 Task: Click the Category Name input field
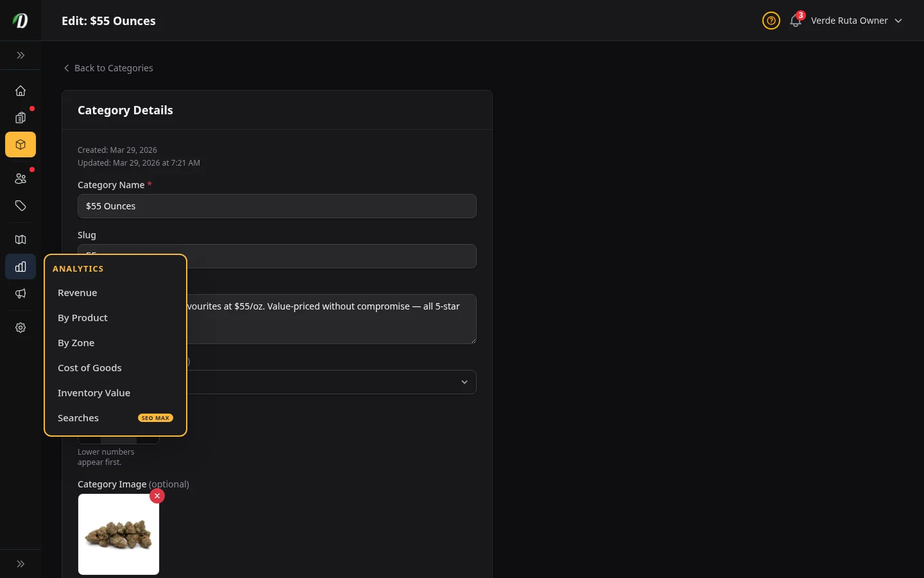(x=277, y=206)
